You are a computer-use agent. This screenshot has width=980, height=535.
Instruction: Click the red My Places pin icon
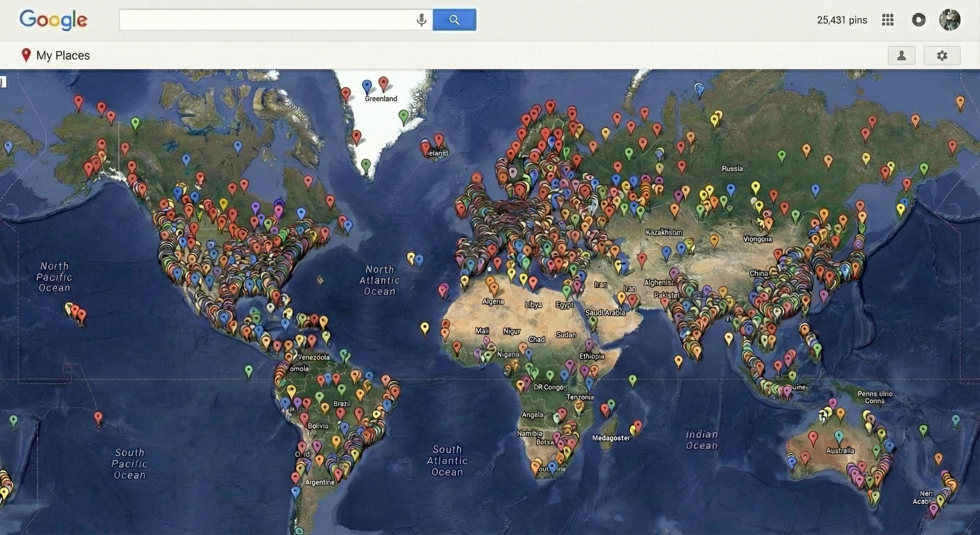point(26,55)
